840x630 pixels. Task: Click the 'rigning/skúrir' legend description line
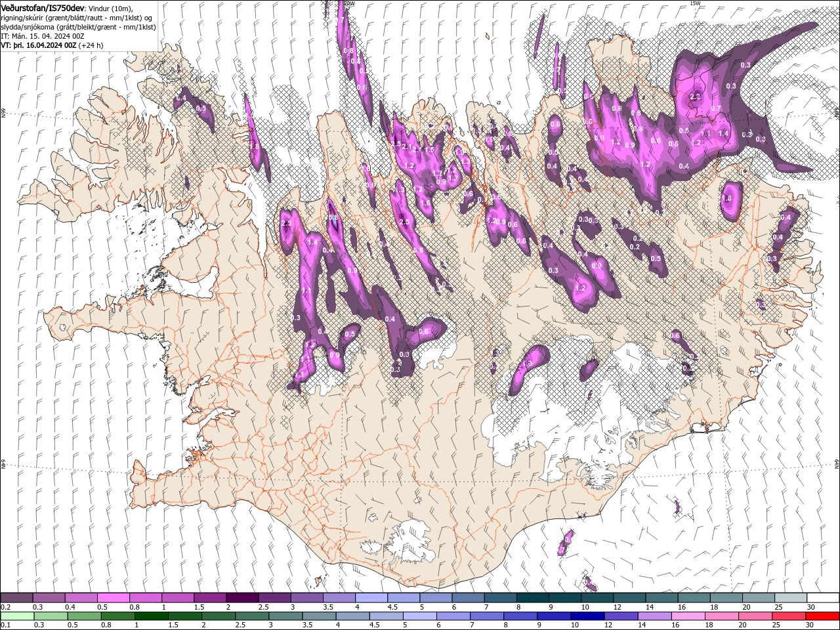pos(77,18)
